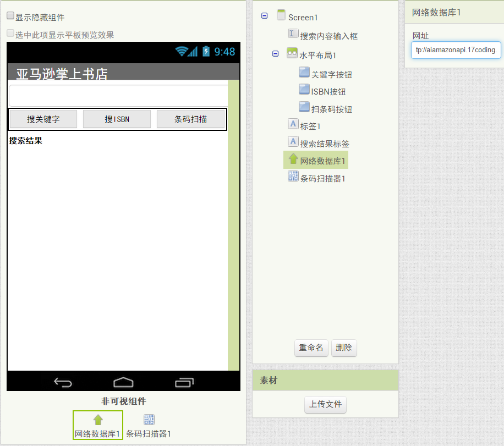
Task: Select the 搜索内容输入框 textbox icon
Action: [x=293, y=34]
